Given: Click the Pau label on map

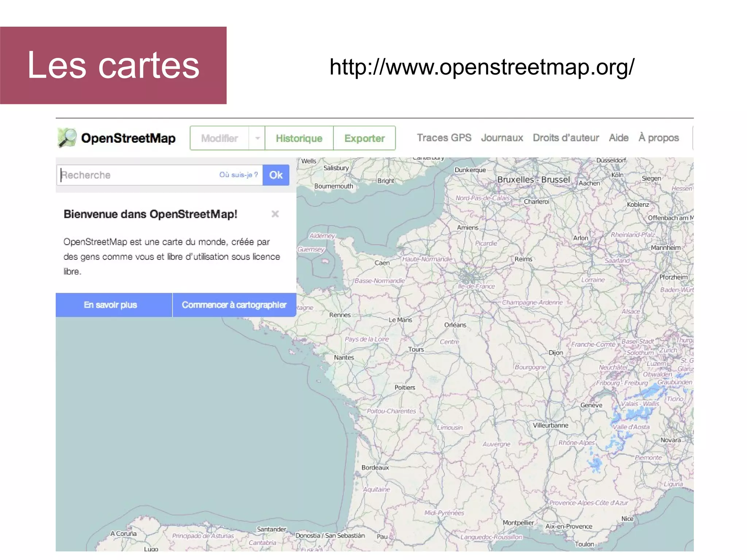Looking at the screenshot, I should [x=382, y=537].
